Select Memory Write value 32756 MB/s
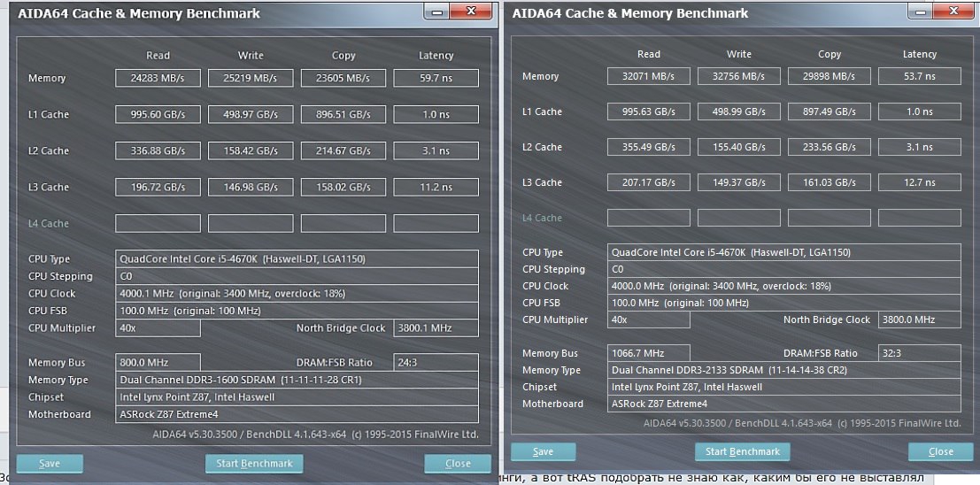The image size is (980, 485). [x=738, y=76]
